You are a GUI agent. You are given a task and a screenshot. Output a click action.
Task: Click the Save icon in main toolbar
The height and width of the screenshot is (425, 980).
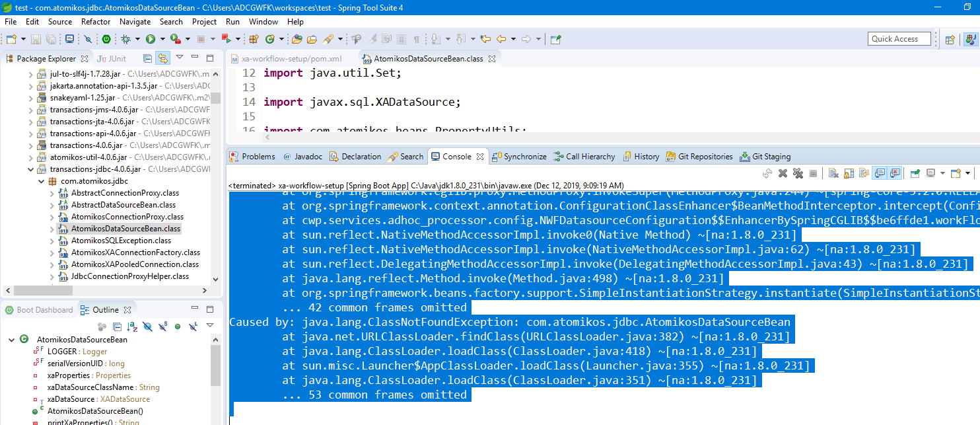coord(36,39)
